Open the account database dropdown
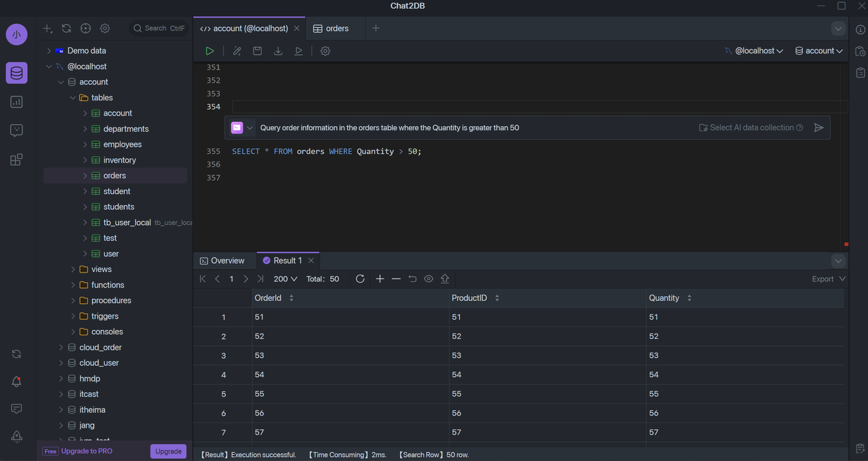Image resolution: width=868 pixels, height=461 pixels. coord(819,51)
